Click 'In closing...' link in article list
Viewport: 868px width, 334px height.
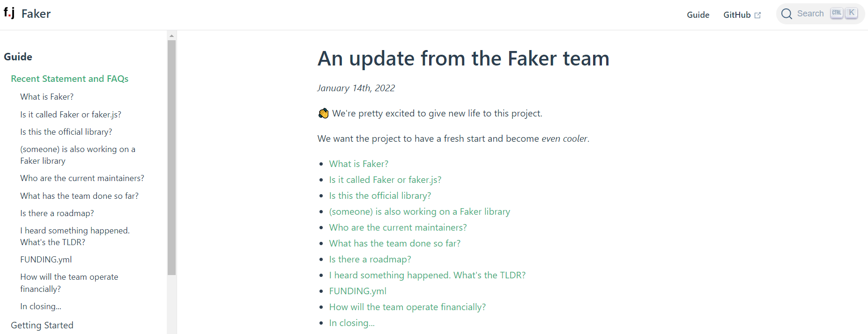(x=352, y=323)
